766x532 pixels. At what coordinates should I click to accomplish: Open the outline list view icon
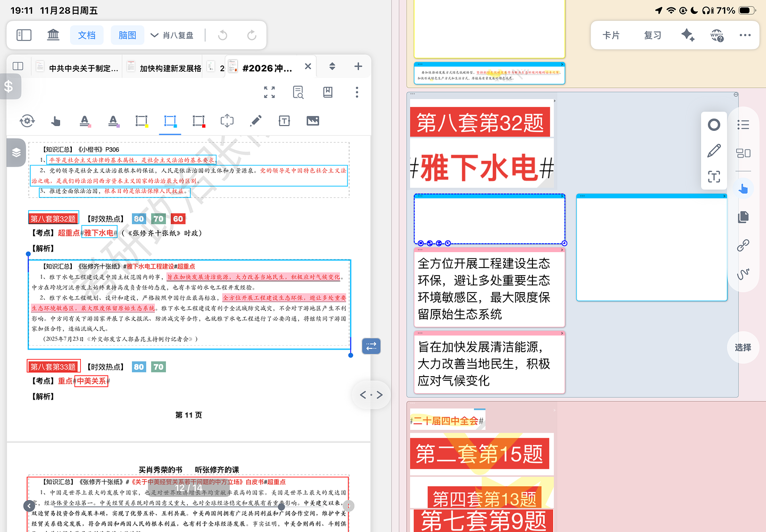(x=743, y=125)
